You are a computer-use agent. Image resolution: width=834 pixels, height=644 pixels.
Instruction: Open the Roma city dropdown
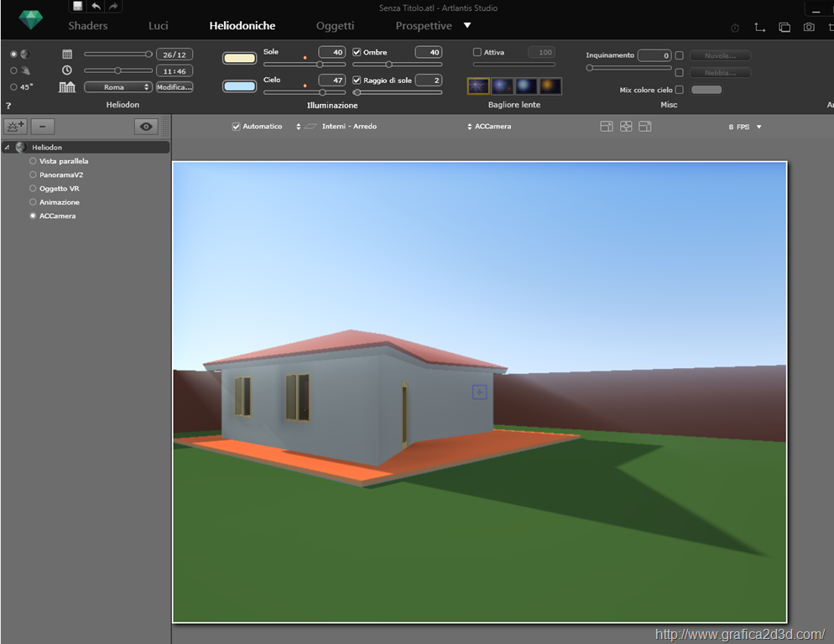(x=118, y=87)
